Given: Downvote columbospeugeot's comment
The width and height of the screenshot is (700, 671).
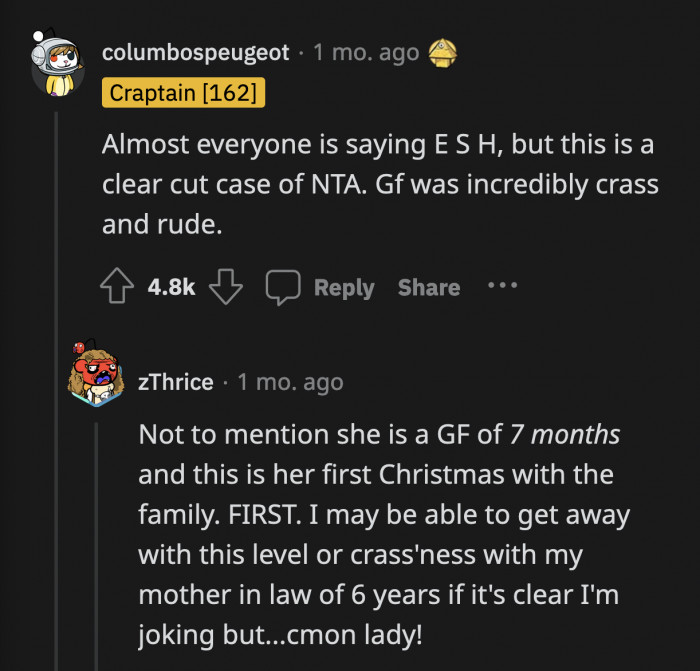Looking at the screenshot, I should pyautogui.click(x=227, y=288).
